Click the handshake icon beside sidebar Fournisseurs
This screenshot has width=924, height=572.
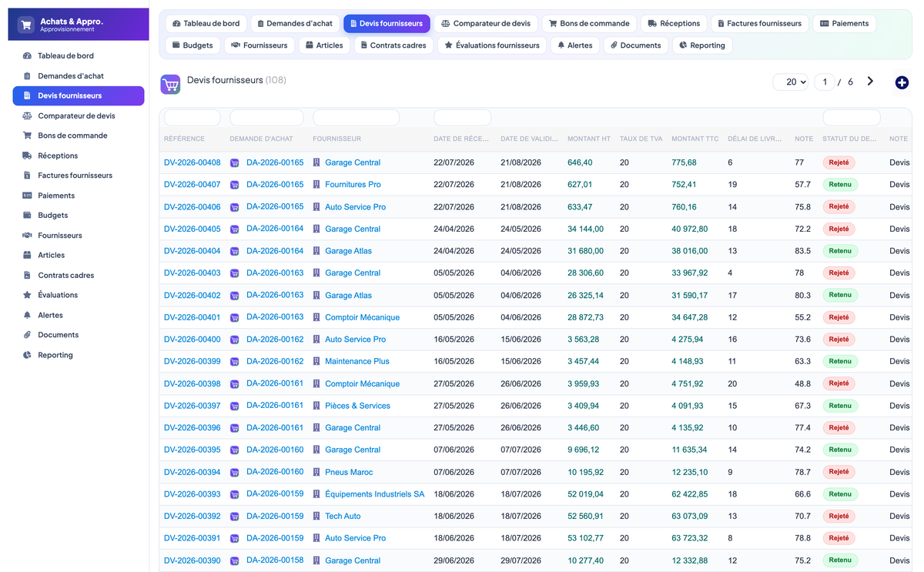pos(28,236)
